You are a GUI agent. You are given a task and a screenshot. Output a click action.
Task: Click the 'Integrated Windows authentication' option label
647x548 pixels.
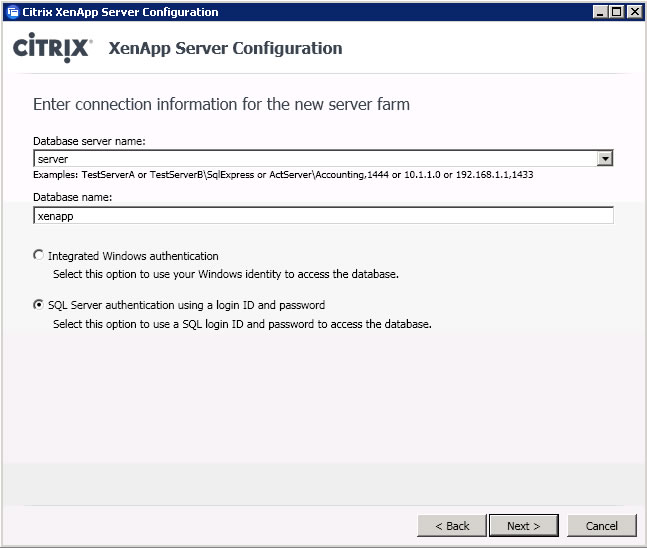tap(133, 256)
